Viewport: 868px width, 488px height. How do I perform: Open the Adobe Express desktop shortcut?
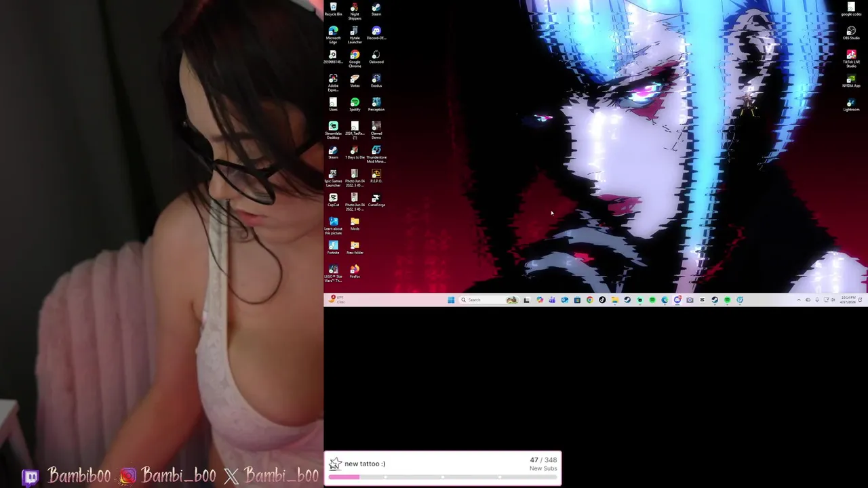(x=333, y=82)
